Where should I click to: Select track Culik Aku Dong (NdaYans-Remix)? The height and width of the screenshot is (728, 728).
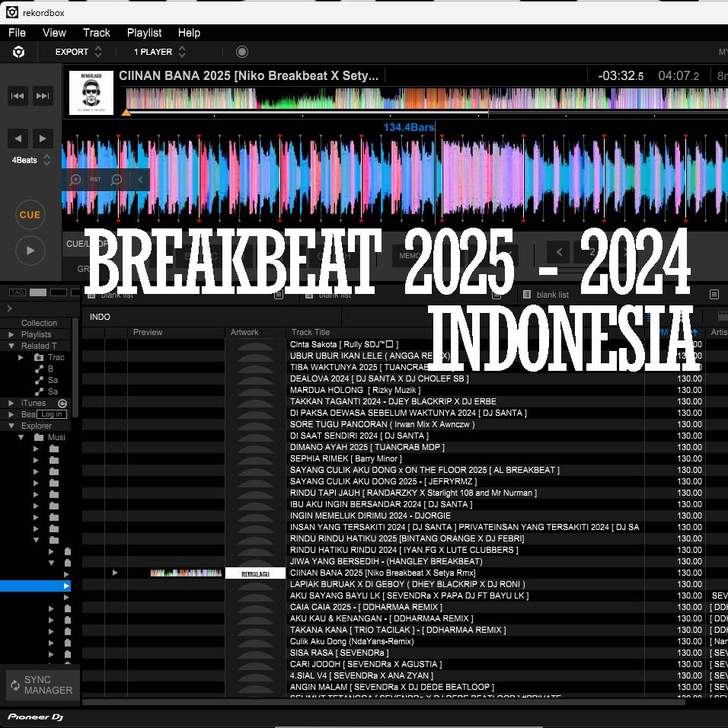352,641
